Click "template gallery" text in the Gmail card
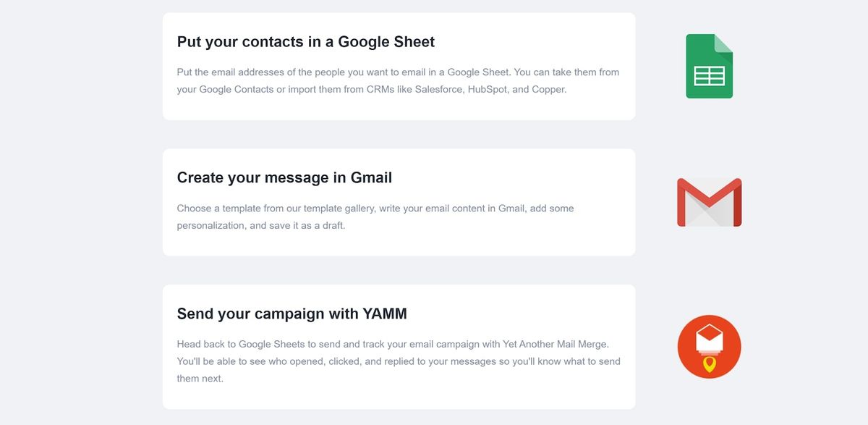The image size is (868, 425). click(339, 209)
